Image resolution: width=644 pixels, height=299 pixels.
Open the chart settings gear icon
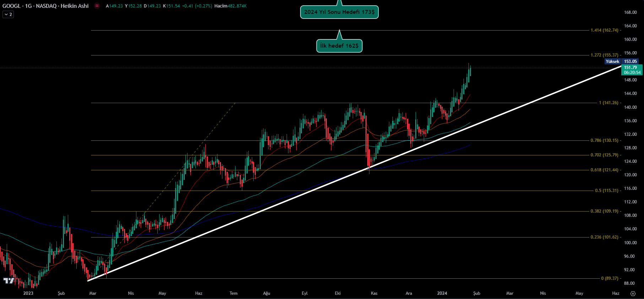tap(633, 294)
